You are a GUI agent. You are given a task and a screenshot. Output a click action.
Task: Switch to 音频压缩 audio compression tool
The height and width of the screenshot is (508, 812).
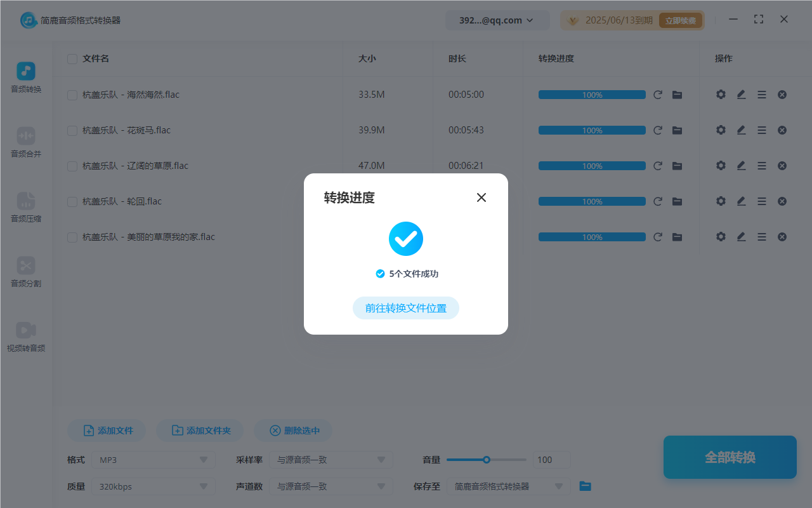coord(25,208)
